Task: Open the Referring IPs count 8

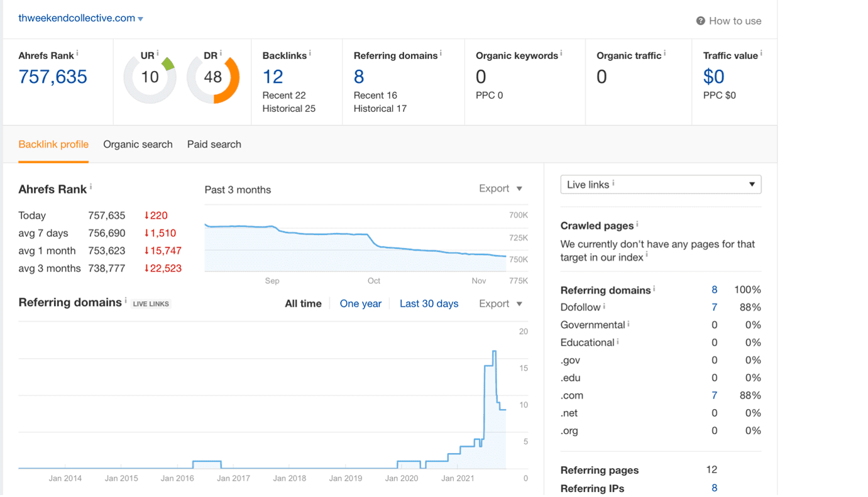Action: (714, 488)
